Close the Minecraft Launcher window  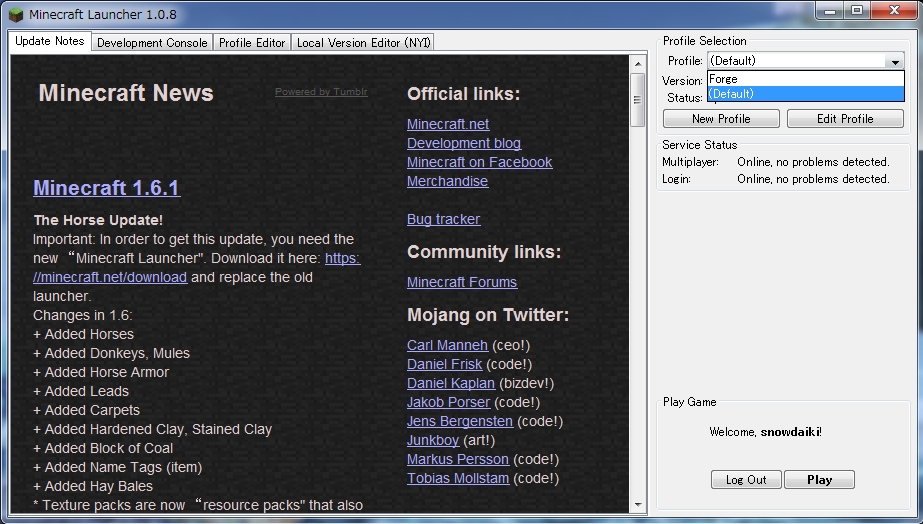pos(894,11)
